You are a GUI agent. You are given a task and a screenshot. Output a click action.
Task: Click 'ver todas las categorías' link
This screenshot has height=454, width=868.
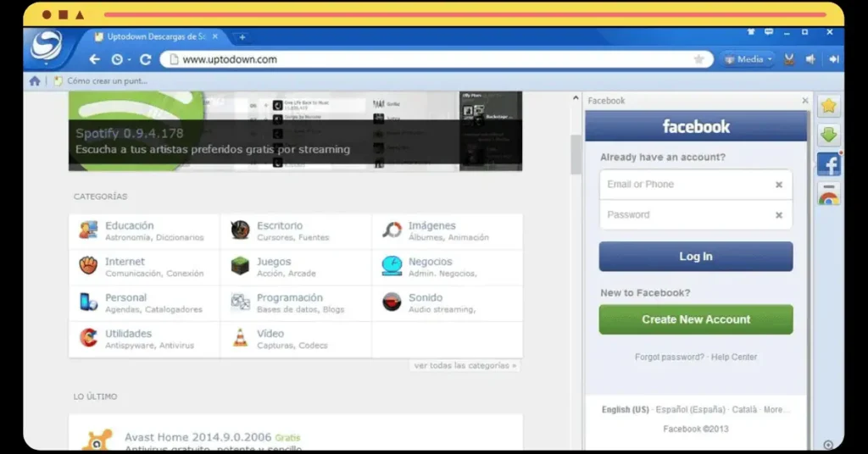465,366
